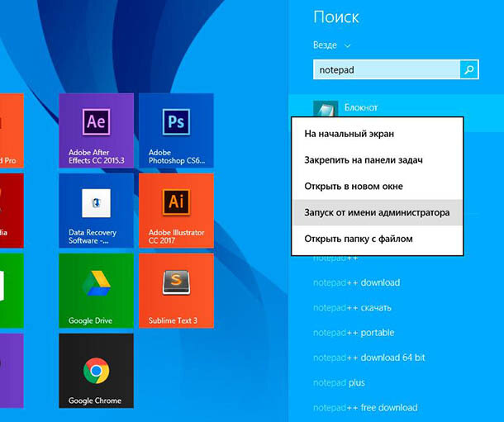504x422 pixels.
Task: Select Закрепить на панели задач
Action: point(377,160)
